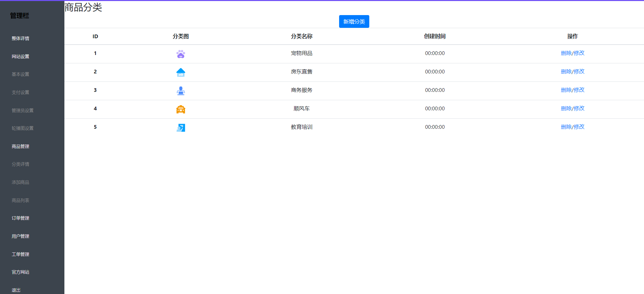Go to 订单管理 section

20,218
